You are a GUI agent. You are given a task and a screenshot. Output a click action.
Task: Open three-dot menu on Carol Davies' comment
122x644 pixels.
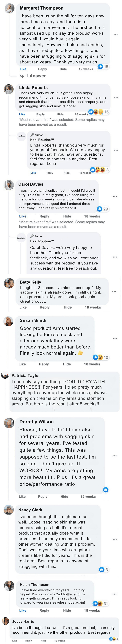pyautogui.click(x=115, y=197)
